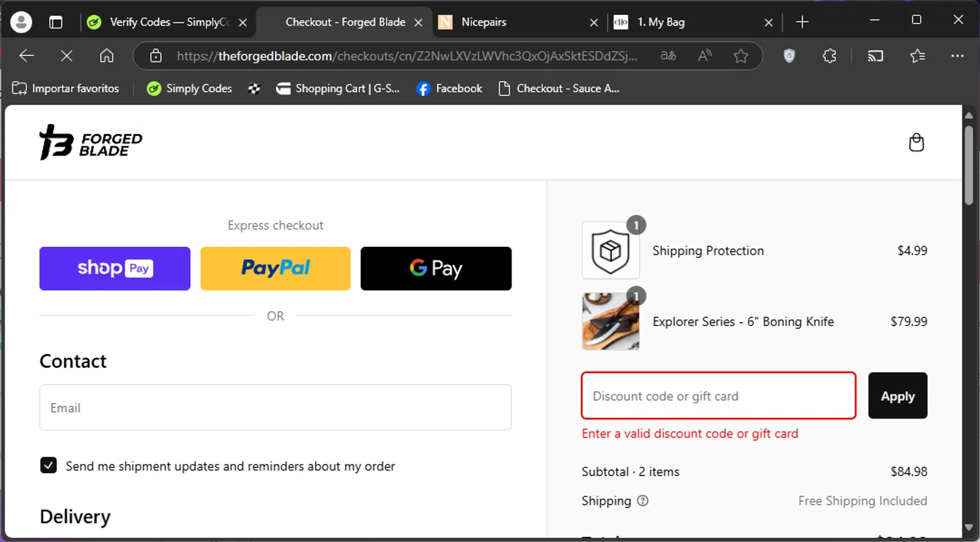Click the shipping help question mark icon
This screenshot has height=542, width=980.
643,501
